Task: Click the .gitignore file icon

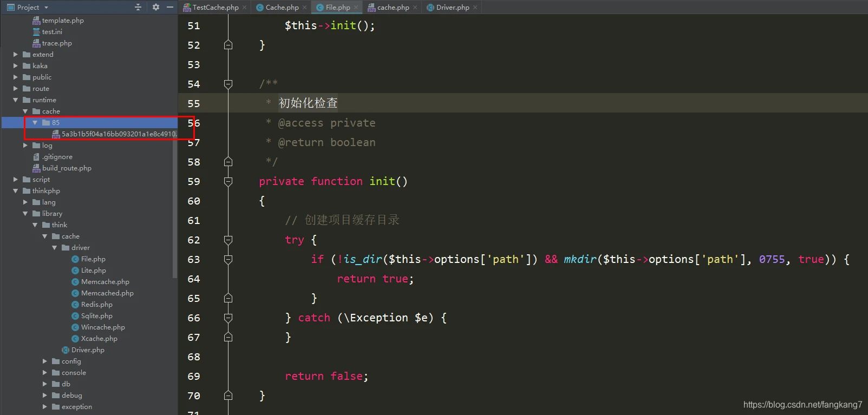Action: click(36, 157)
